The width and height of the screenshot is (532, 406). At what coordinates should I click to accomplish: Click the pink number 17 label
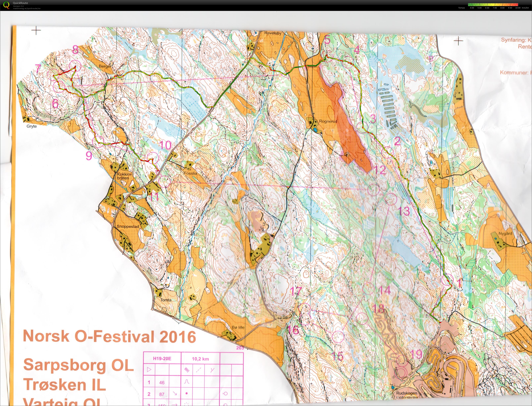pyautogui.click(x=296, y=291)
